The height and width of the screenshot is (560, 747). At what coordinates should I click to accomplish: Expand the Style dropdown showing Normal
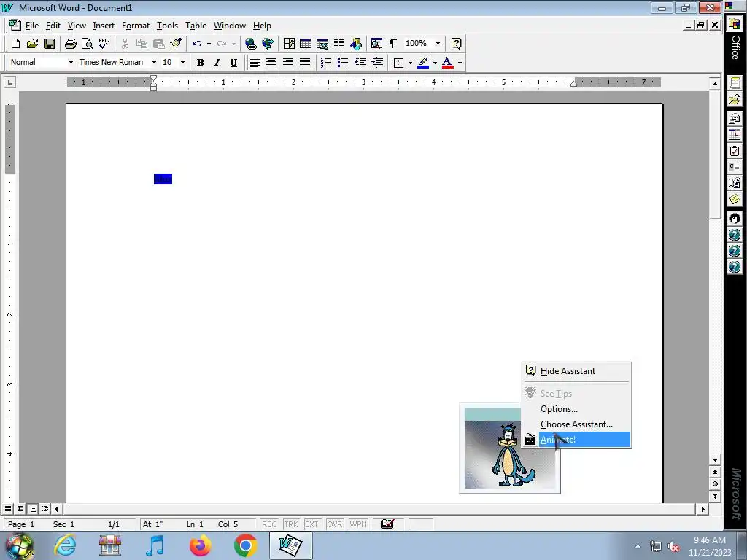(71, 63)
